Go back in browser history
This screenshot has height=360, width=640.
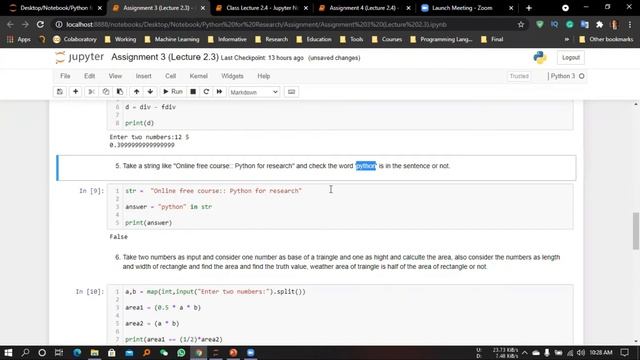(x=10, y=24)
